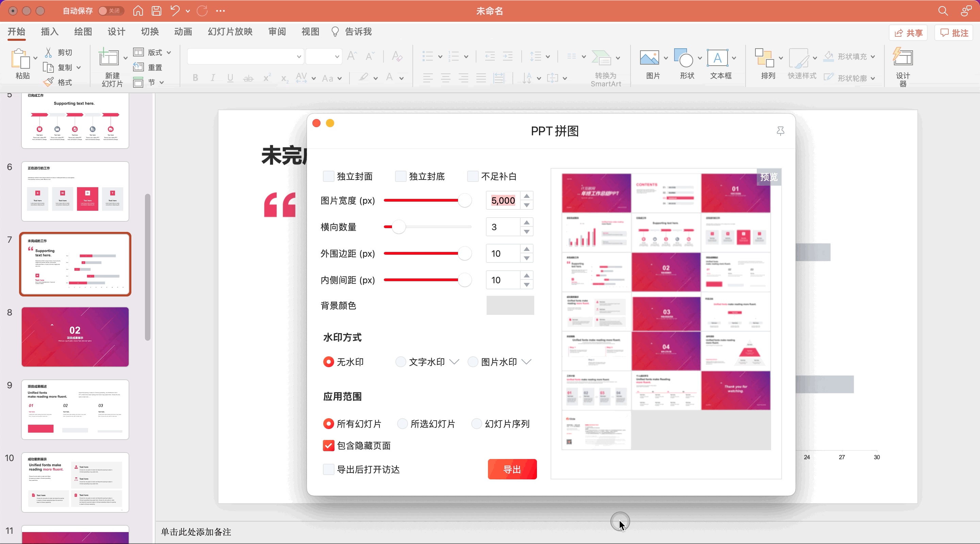The height and width of the screenshot is (544, 980).
Task: Click the red 导出 export button
Action: coord(512,469)
